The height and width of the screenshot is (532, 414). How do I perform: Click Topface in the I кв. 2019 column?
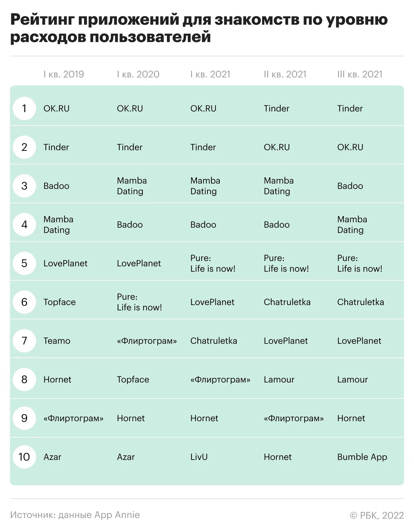point(59,302)
